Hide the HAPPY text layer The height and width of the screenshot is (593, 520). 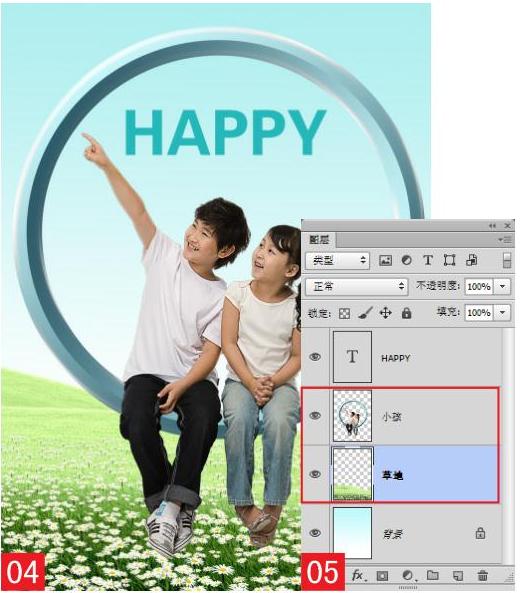315,357
